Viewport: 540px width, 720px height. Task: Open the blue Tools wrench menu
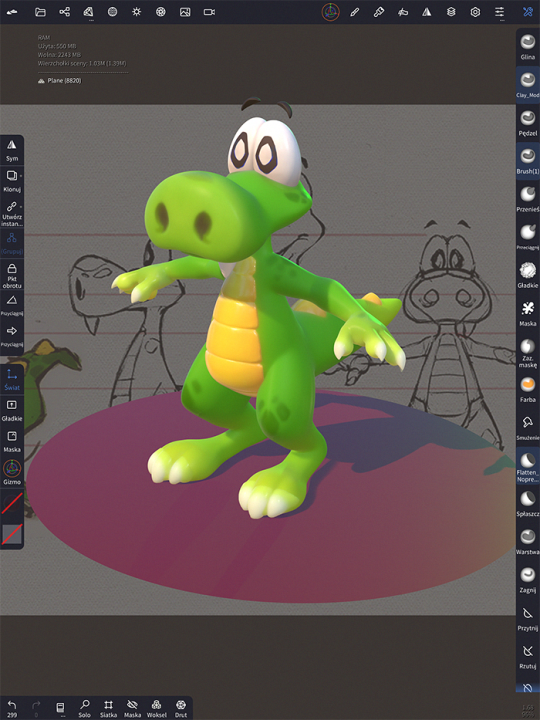click(528, 12)
